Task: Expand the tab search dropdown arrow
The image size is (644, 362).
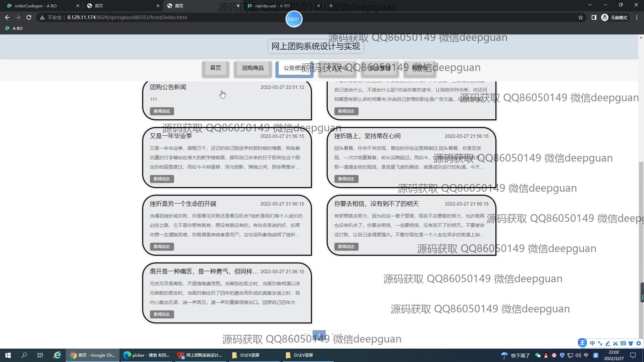Action: point(590,5)
